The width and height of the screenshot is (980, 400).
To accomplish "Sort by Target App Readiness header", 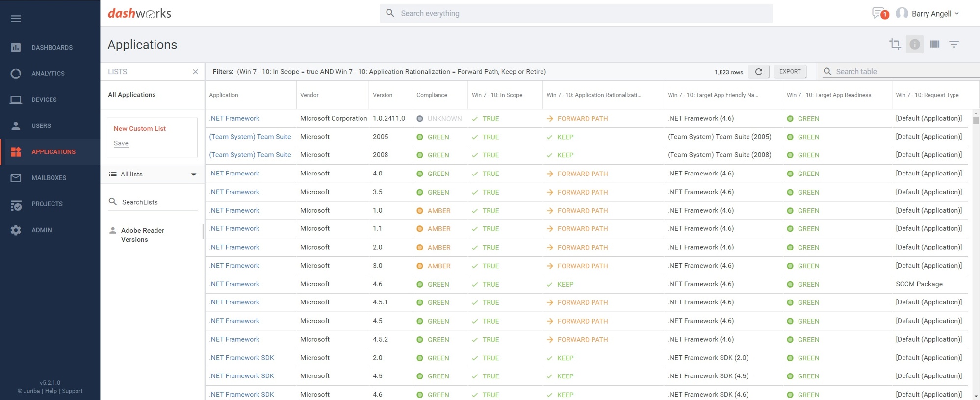I will (829, 95).
